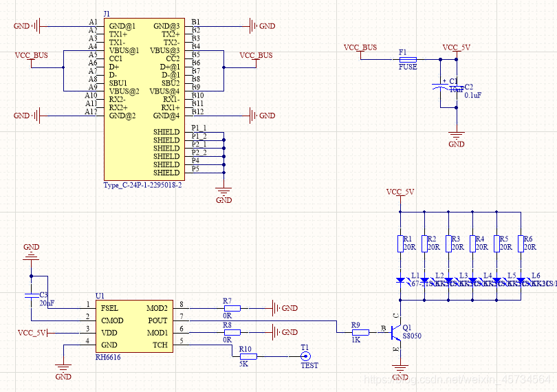Image resolution: width=557 pixels, height=392 pixels.
Task: Select LED L2 symbol
Action: [426, 281]
